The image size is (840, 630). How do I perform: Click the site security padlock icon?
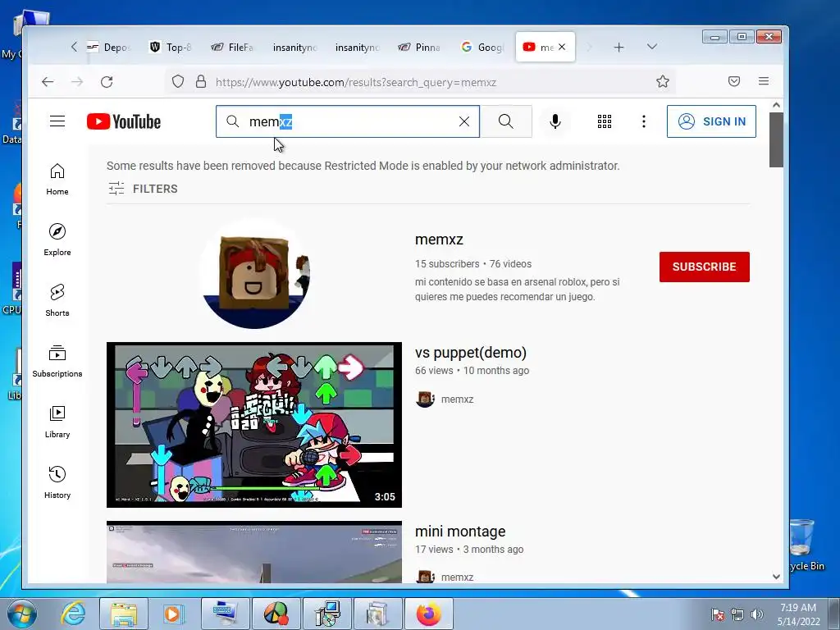(201, 81)
